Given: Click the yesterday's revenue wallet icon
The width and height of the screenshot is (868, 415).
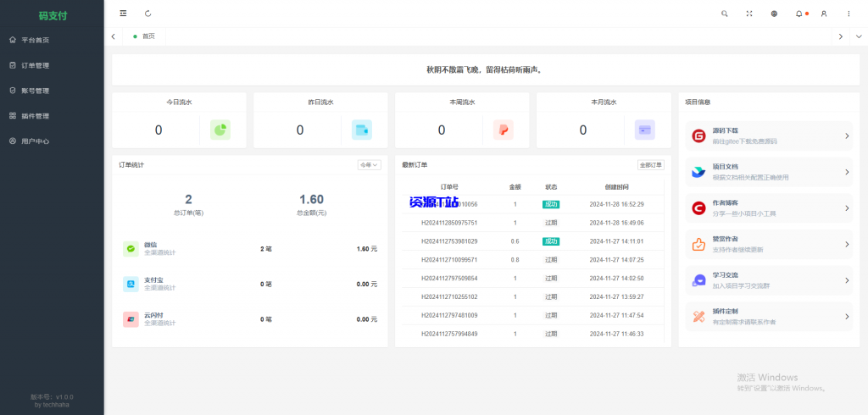Looking at the screenshot, I should 362,130.
